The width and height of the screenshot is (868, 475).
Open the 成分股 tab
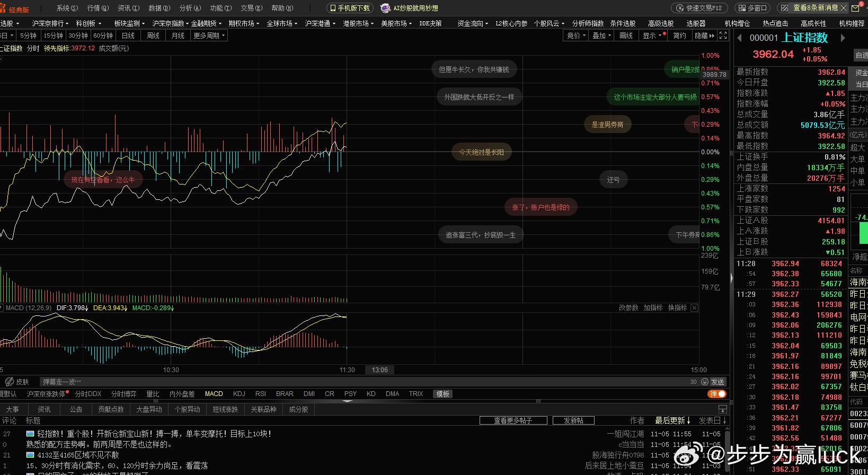(298, 409)
